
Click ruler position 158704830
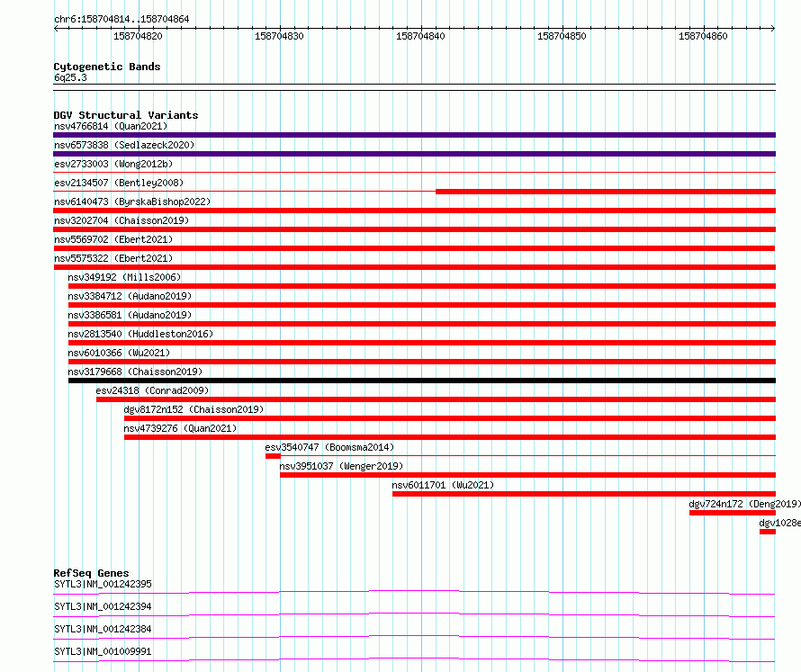279,36
